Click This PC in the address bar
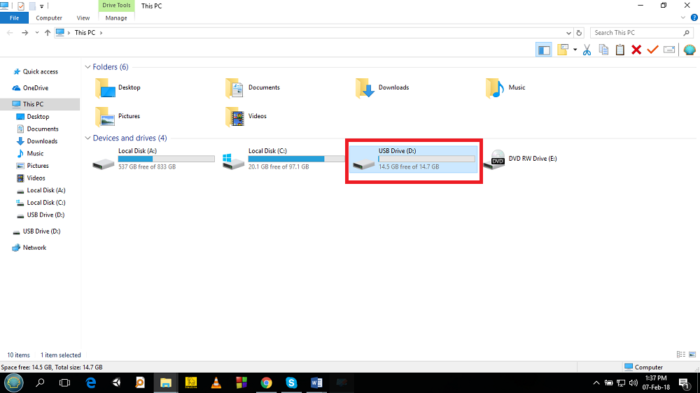This screenshot has height=393, width=700. [x=85, y=33]
